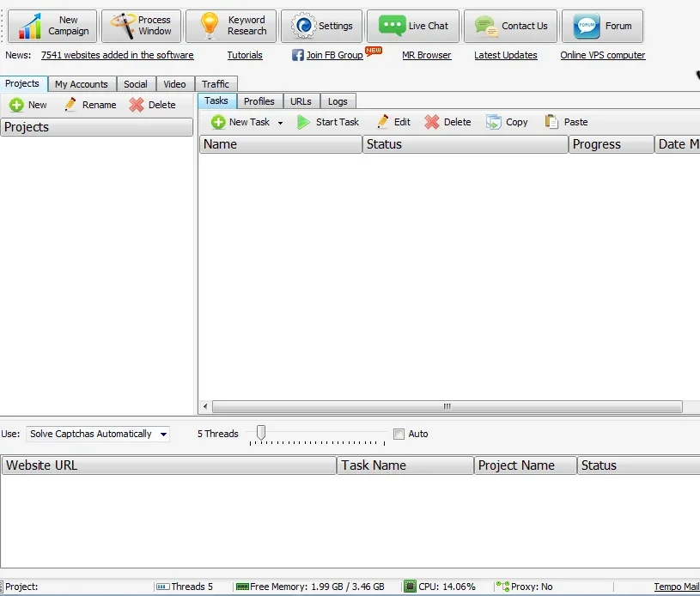This screenshot has width=700, height=596.
Task: Paste a copied task
Action: (566, 122)
